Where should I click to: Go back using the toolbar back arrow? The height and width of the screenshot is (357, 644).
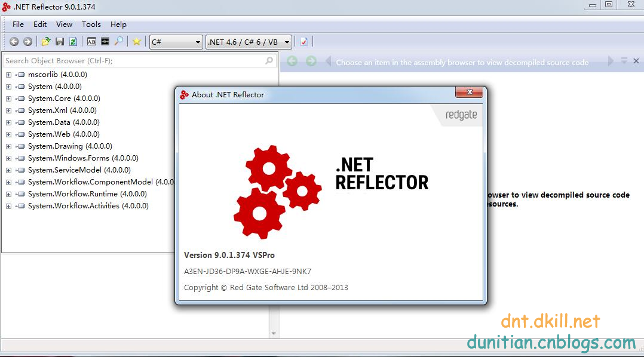pyautogui.click(x=14, y=42)
